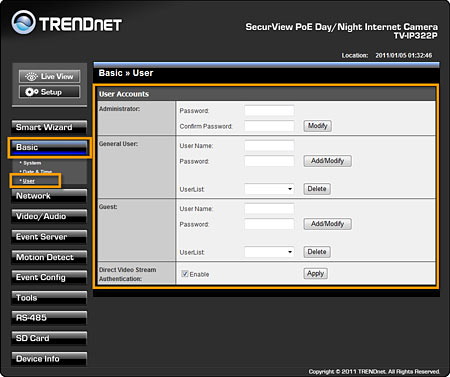Go to User submenu link
The image size is (450, 377).
29,181
